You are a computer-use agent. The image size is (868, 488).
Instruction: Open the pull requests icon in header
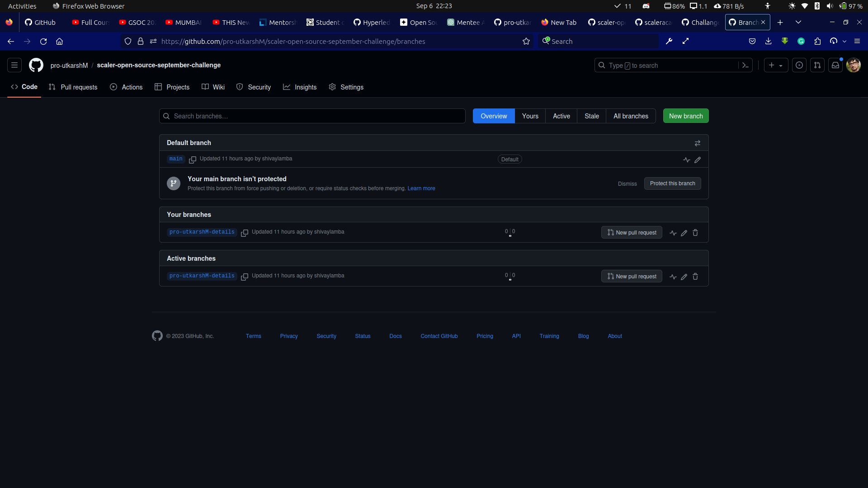coord(818,65)
